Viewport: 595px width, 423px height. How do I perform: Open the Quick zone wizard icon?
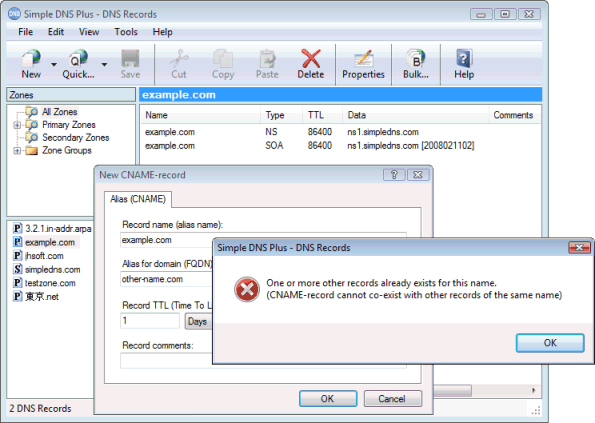(x=78, y=58)
